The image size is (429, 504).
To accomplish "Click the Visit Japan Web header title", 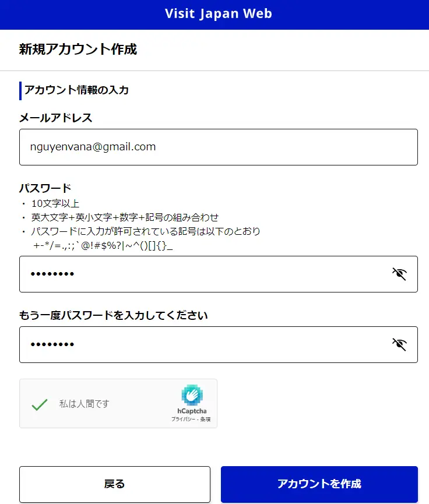I will pos(218,14).
